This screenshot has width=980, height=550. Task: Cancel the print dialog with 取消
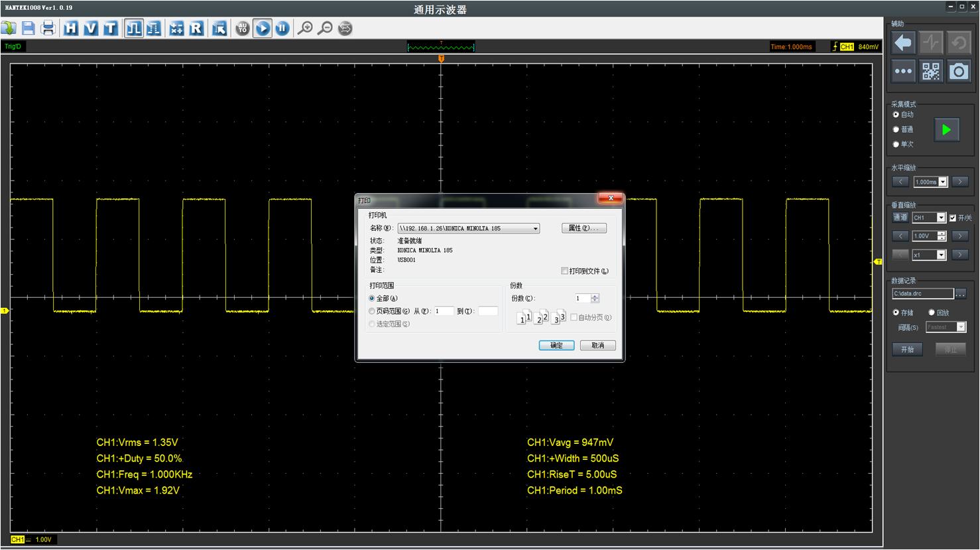click(x=597, y=346)
